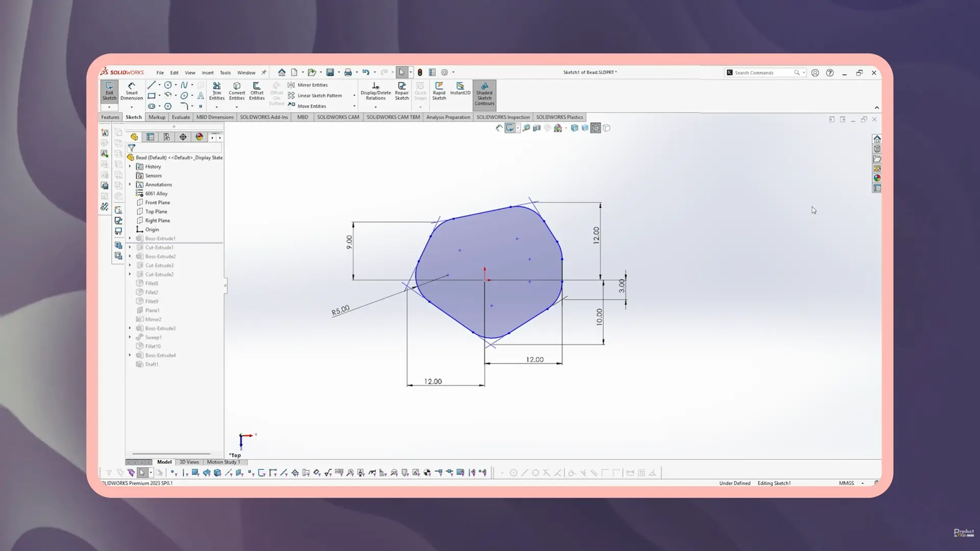
Task: Expand the History folder in tree
Action: [x=130, y=166]
